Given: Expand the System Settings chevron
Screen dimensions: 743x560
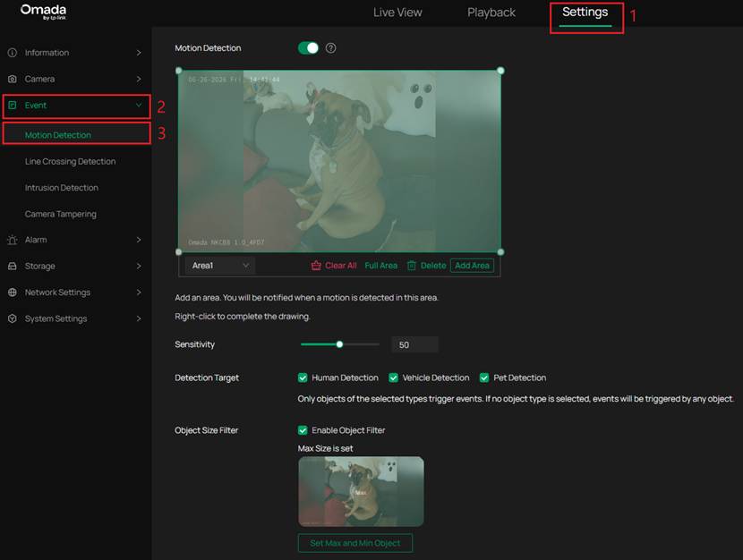Looking at the screenshot, I should [139, 318].
